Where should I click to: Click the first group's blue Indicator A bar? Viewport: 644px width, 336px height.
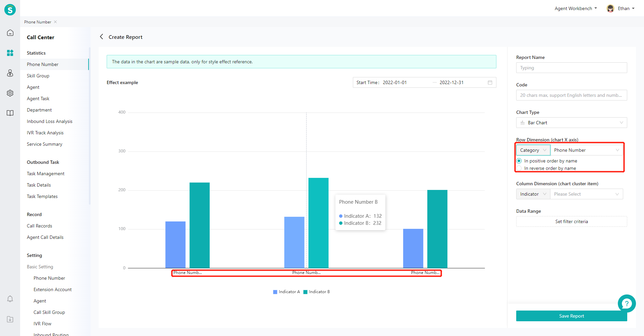175,245
